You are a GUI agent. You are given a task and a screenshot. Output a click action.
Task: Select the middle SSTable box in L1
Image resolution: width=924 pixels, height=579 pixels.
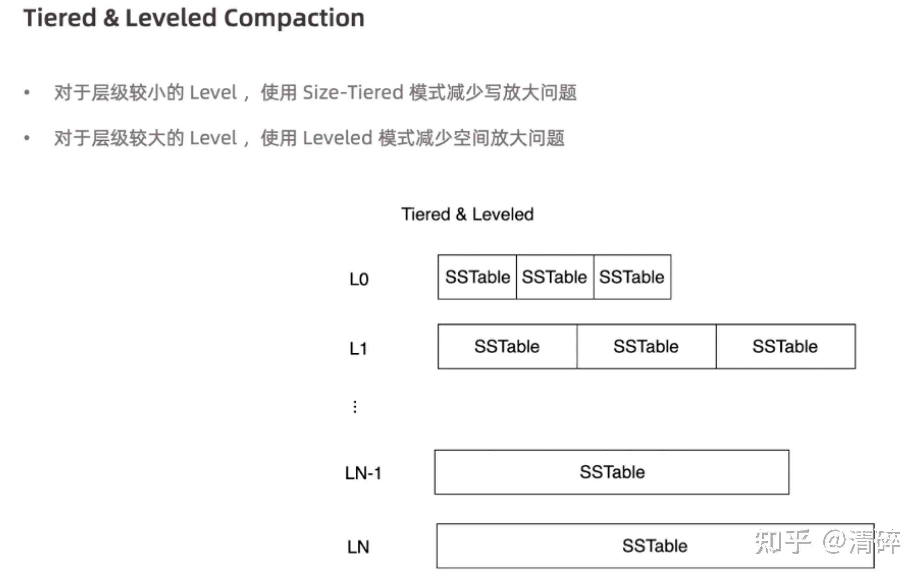point(647,346)
